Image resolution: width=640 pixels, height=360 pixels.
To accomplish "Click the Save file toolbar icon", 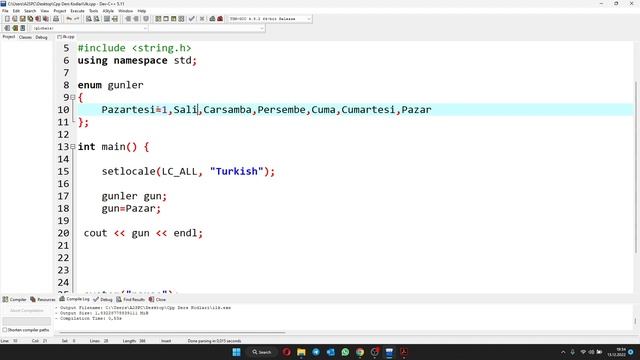I will click(x=22, y=19).
